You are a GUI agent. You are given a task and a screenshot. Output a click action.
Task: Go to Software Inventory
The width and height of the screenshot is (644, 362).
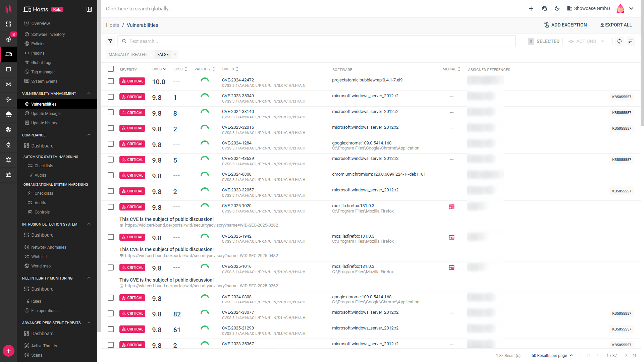pyautogui.click(x=48, y=35)
